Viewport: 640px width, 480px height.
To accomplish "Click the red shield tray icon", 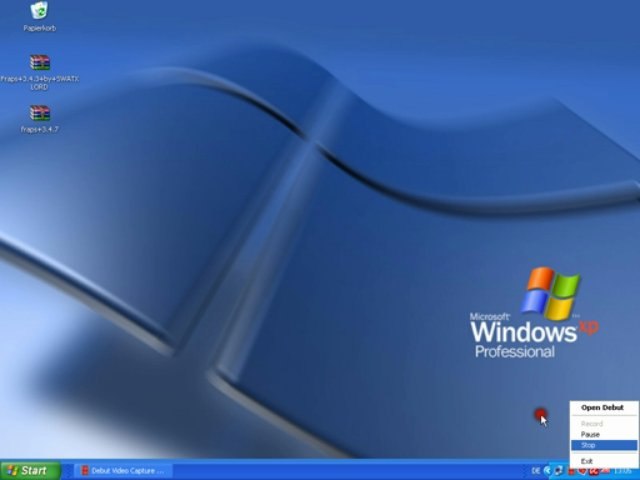I will click(x=582, y=471).
